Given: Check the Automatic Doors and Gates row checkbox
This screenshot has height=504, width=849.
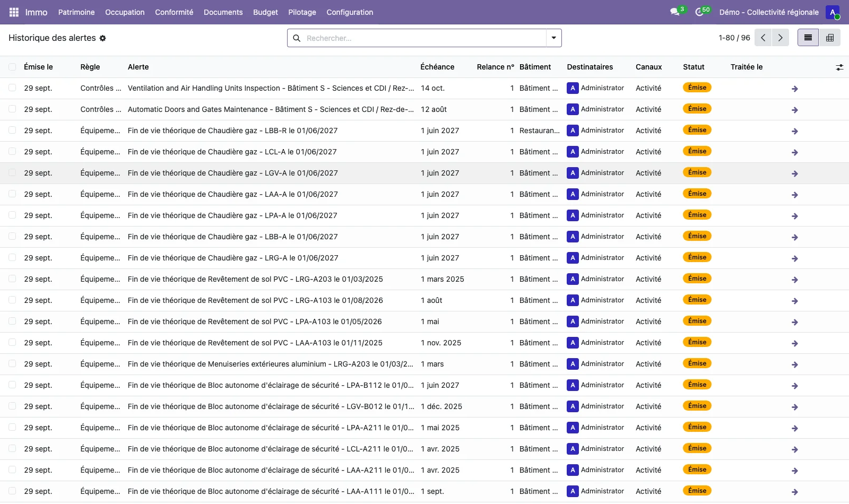Looking at the screenshot, I should (x=12, y=109).
